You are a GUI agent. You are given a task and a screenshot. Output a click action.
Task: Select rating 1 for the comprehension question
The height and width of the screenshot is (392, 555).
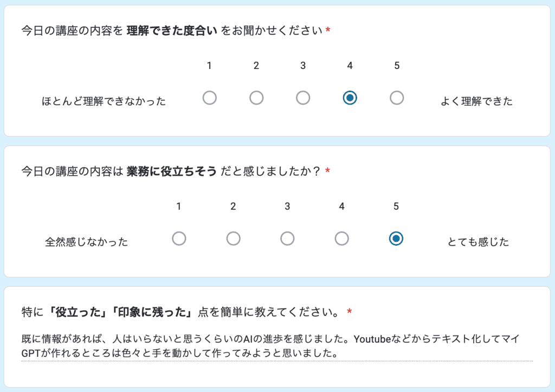point(209,98)
